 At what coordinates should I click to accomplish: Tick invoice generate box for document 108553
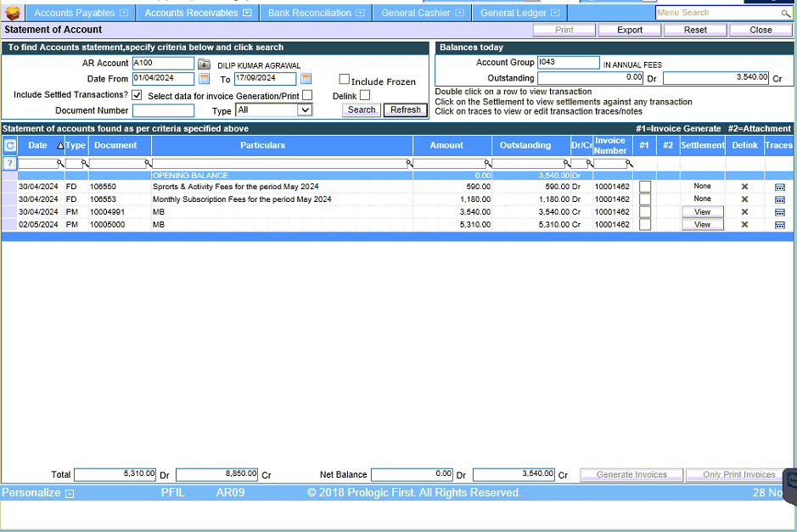point(645,199)
